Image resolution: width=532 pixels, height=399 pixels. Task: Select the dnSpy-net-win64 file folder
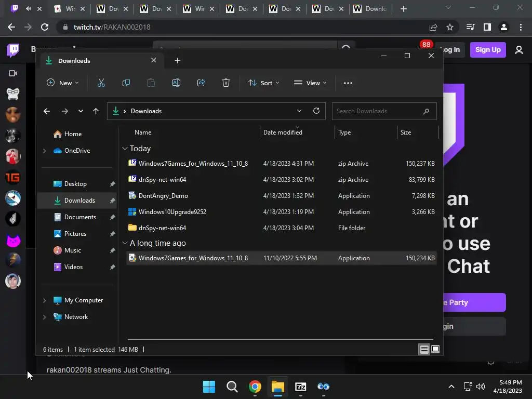281,228
